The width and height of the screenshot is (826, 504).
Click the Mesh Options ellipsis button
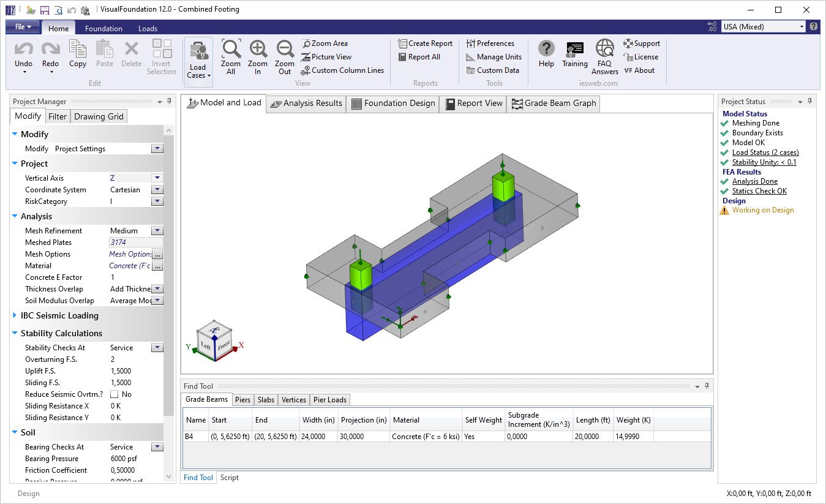pyautogui.click(x=157, y=254)
